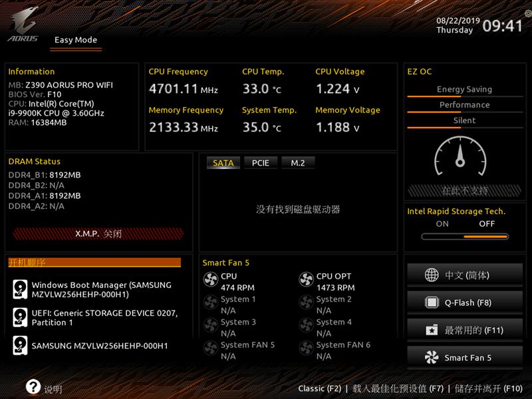
Task: Click the 08/22/2019 date text
Action: click(x=458, y=21)
